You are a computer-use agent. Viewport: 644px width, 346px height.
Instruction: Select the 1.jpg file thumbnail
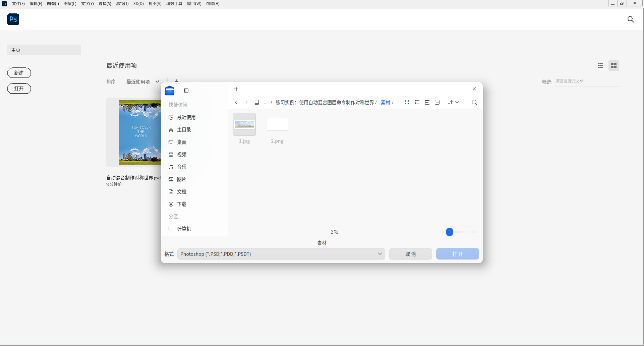click(244, 124)
